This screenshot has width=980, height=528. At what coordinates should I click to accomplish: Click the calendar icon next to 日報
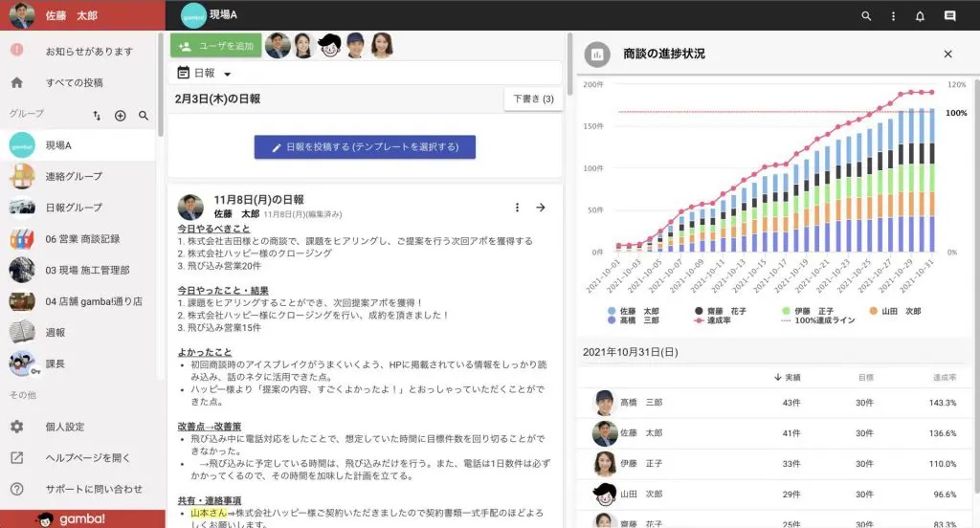(x=183, y=73)
